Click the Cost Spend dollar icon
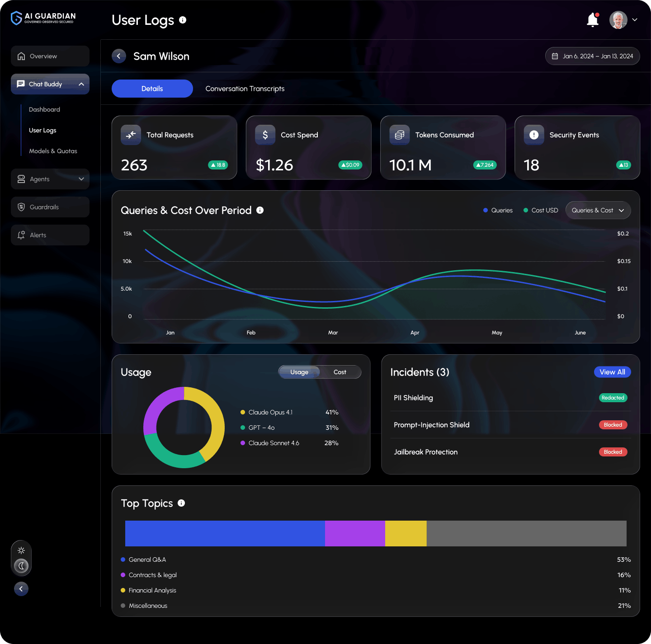The height and width of the screenshot is (644, 651). tap(265, 135)
